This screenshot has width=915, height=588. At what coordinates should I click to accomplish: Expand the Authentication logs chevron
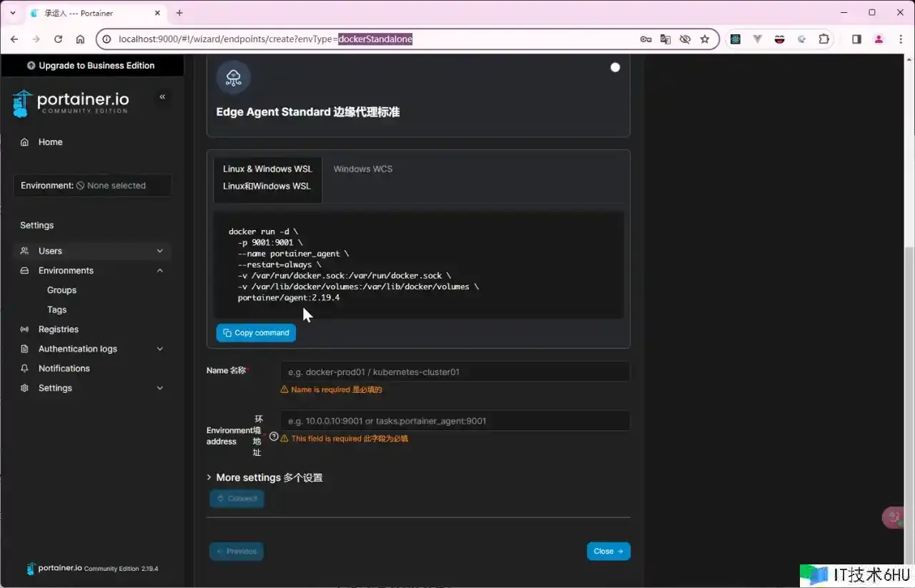coord(160,349)
